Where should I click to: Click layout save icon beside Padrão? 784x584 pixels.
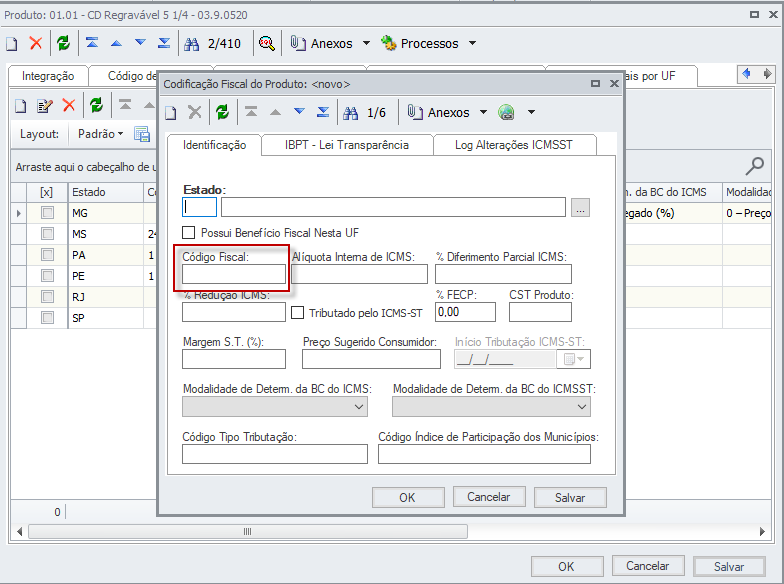(x=142, y=134)
